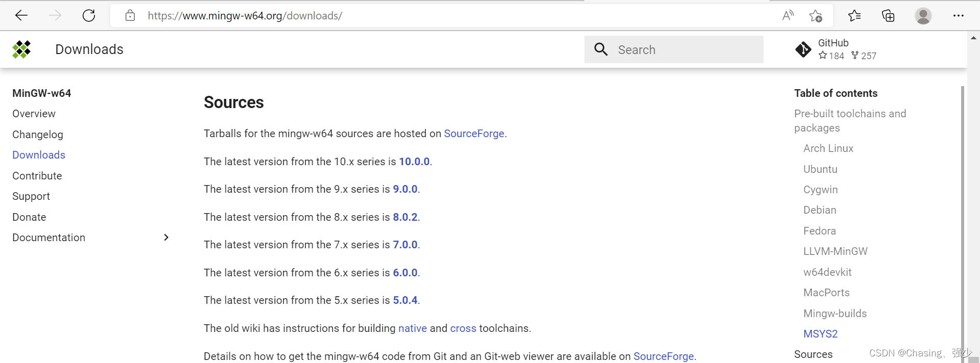Open the 10.0.0 version link

click(x=414, y=162)
